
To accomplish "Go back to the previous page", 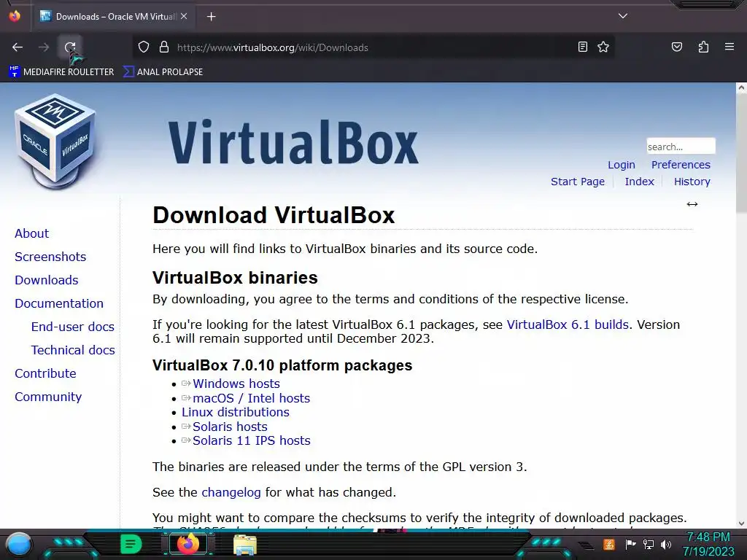I will [18, 47].
